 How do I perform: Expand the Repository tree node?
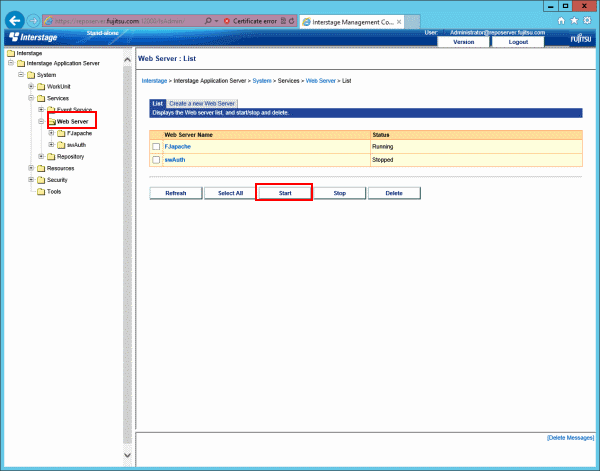point(41,156)
